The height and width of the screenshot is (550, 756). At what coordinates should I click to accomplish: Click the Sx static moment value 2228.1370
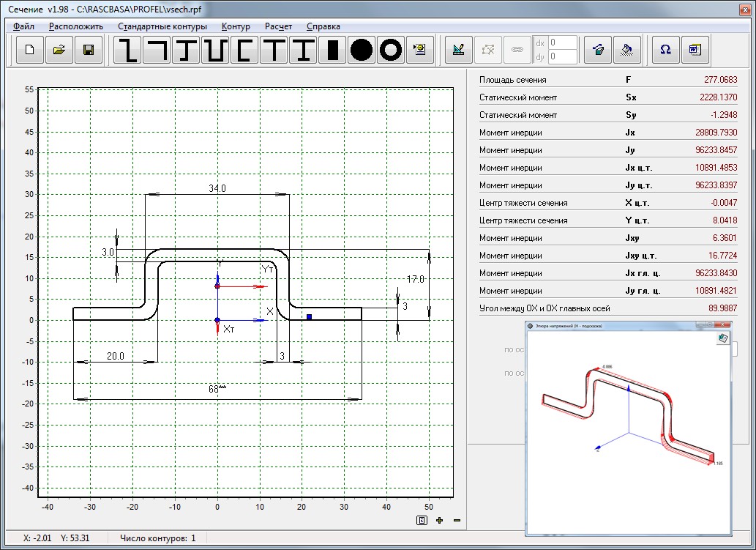tap(719, 97)
